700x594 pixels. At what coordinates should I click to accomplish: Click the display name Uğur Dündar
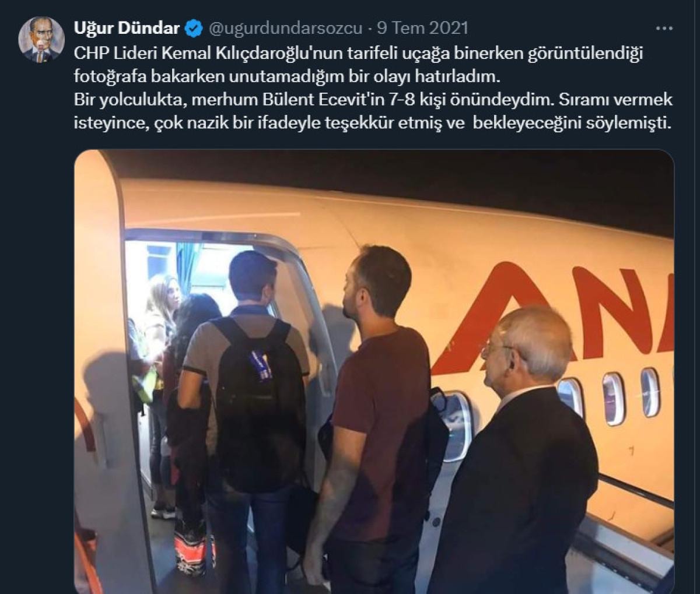click(127, 27)
